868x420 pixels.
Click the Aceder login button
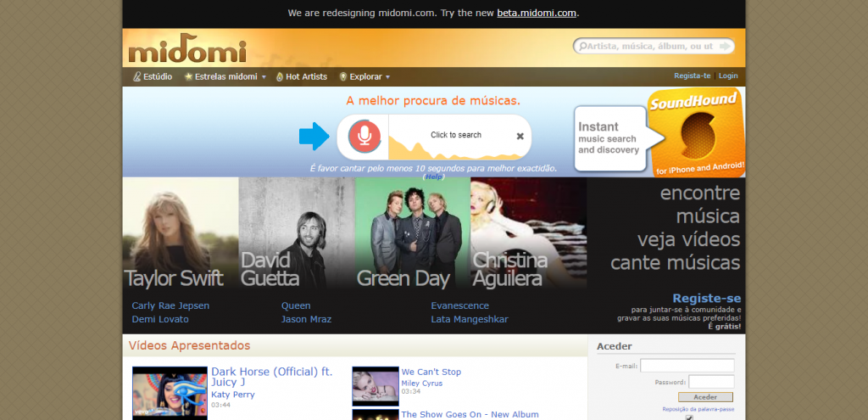click(705, 397)
